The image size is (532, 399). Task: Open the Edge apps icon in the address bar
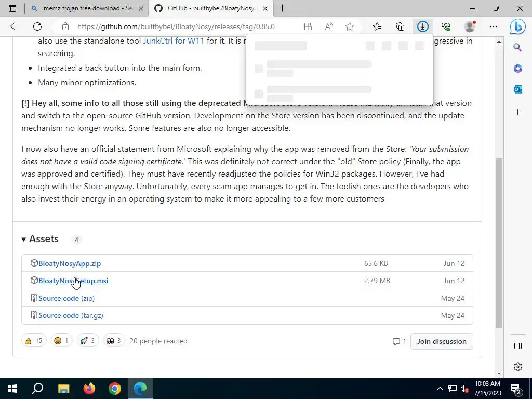(308, 26)
